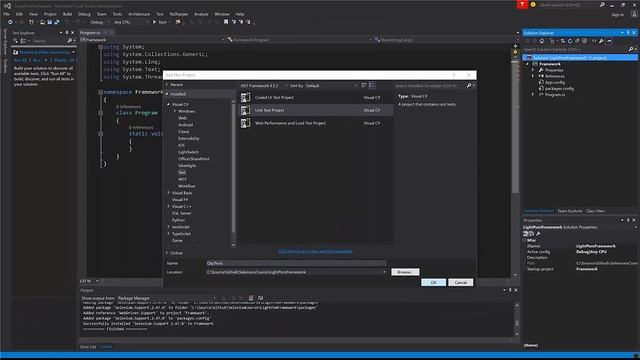Click the Browse button next to Location
640x360 pixels.
click(405, 272)
